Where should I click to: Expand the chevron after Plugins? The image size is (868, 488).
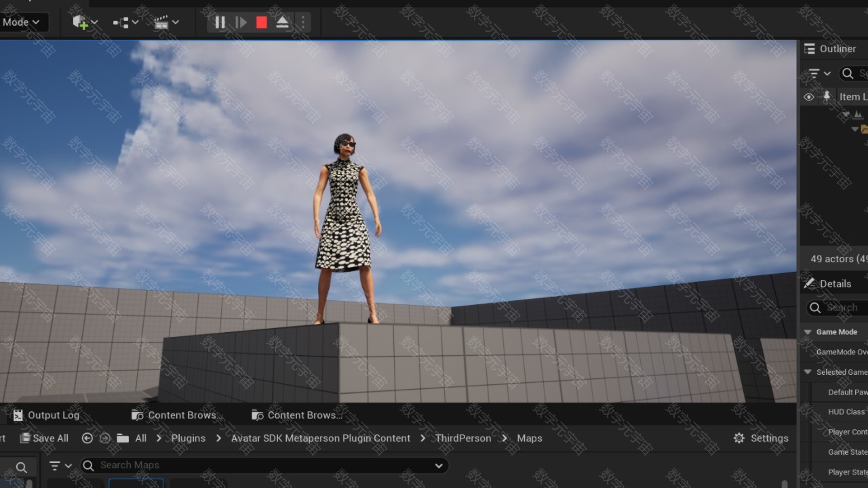click(218, 439)
